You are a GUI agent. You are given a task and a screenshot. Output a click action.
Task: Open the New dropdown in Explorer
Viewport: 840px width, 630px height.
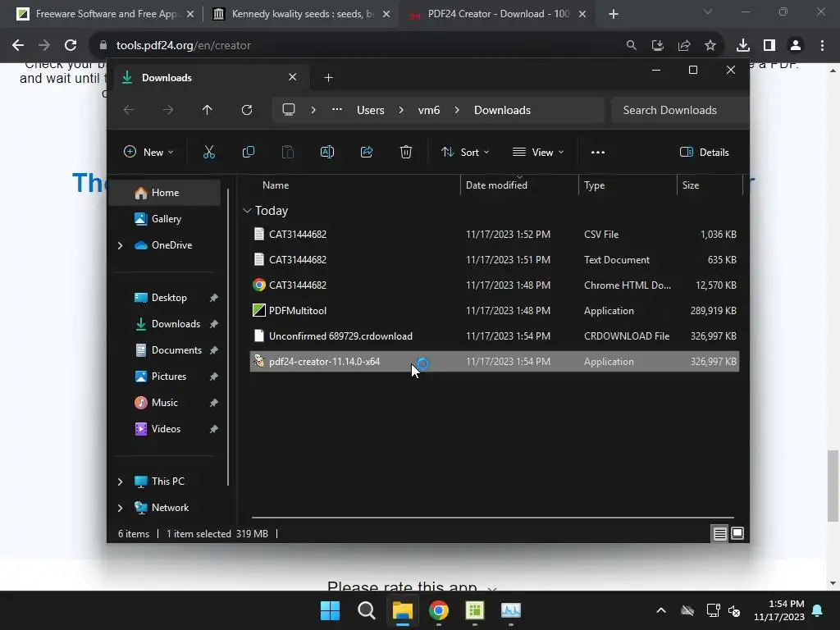pos(148,152)
